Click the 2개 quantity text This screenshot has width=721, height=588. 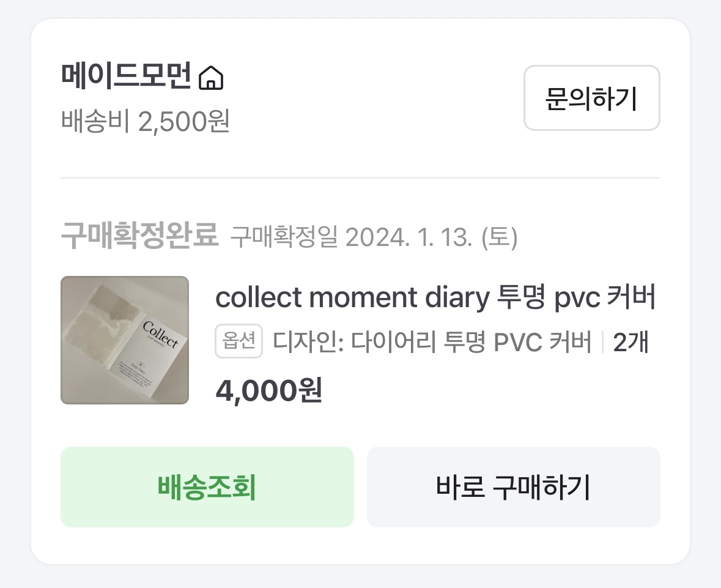coord(630,343)
